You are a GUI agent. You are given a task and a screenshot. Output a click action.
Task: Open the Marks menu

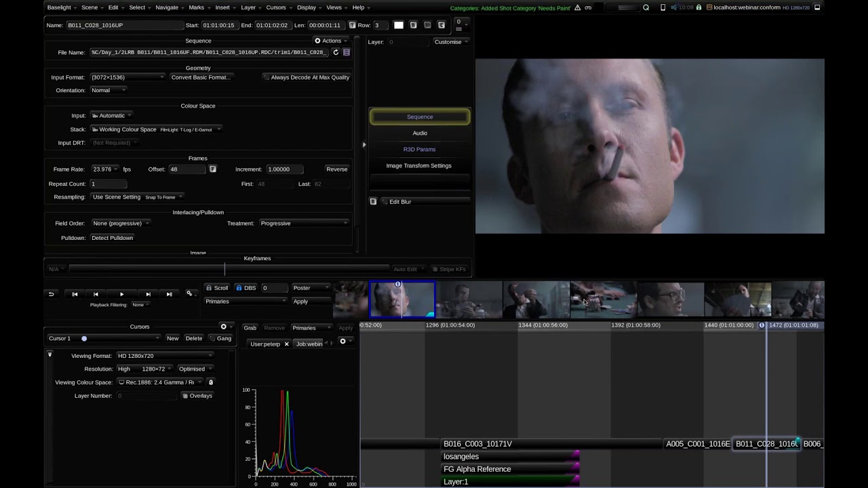[199, 7]
